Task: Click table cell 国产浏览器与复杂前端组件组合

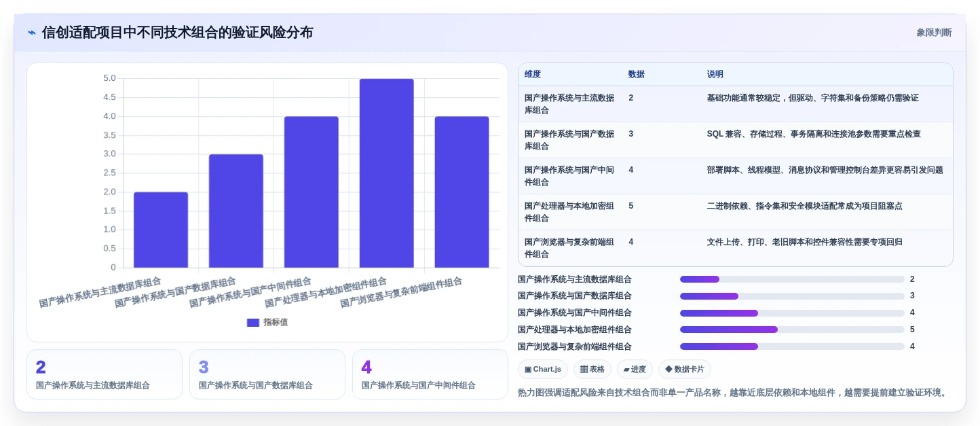Action: [x=569, y=248]
